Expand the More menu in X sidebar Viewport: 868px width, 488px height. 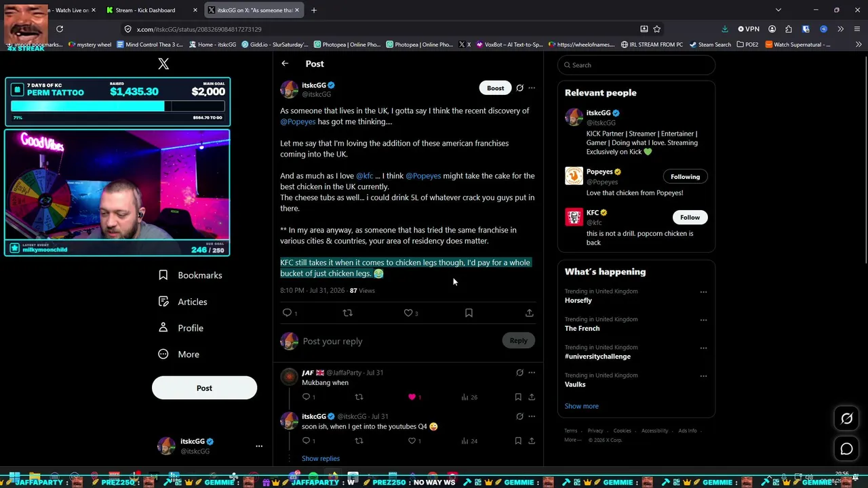click(179, 354)
